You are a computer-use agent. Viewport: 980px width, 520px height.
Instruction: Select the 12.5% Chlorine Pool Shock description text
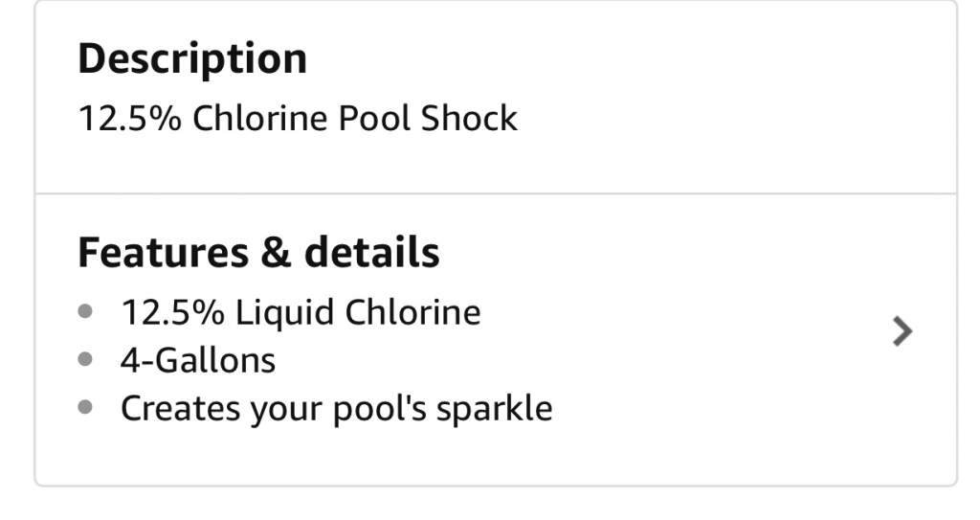(299, 118)
